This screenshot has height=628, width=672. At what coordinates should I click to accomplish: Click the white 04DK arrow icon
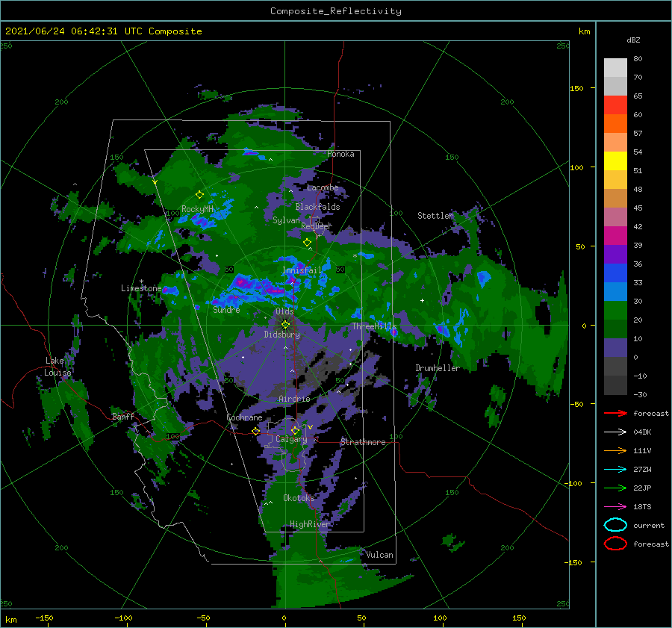pyautogui.click(x=615, y=432)
